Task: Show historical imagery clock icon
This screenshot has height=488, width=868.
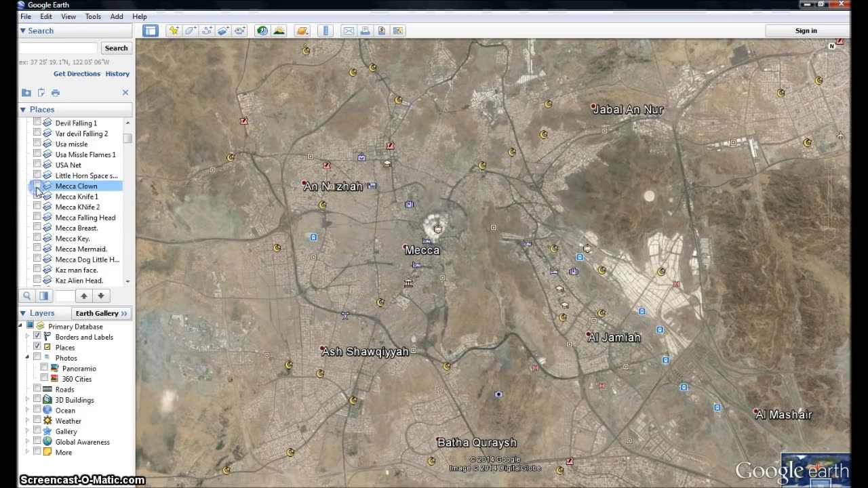Action: pos(262,30)
